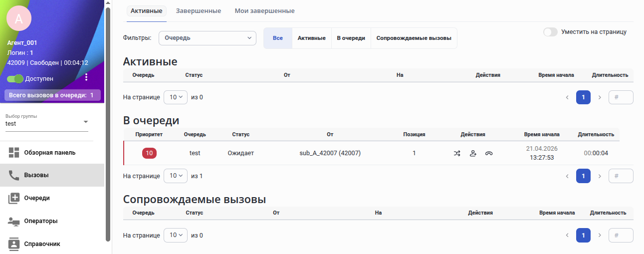Open the Очередь filter dropdown
The width and height of the screenshot is (644, 254).
(x=207, y=38)
